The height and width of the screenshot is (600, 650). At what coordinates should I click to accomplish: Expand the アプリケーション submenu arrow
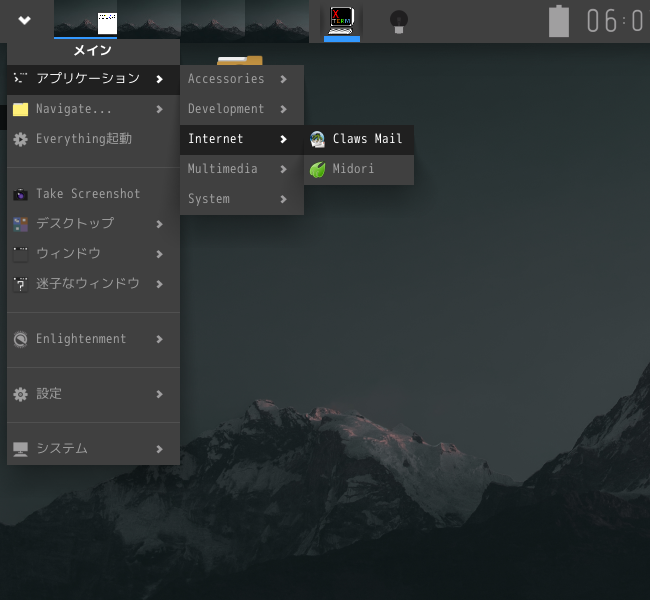pos(160,79)
